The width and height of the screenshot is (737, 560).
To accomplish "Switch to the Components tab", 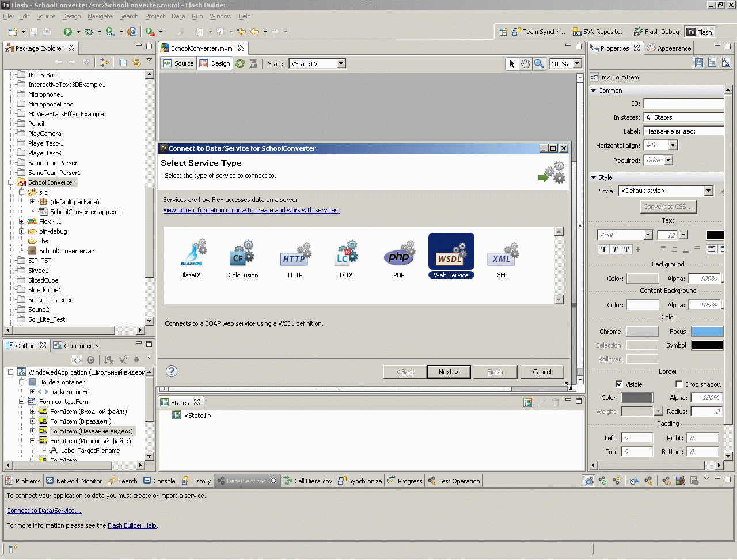I will (75, 346).
